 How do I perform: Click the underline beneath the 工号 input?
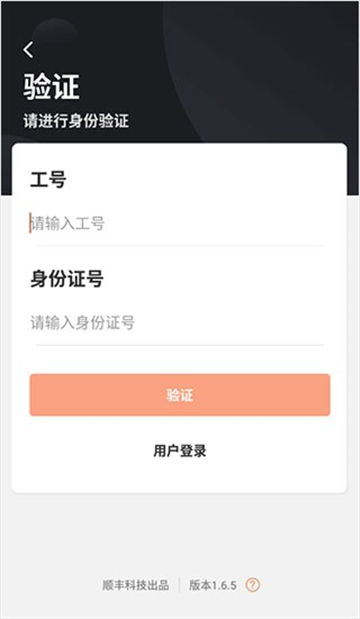click(180, 246)
